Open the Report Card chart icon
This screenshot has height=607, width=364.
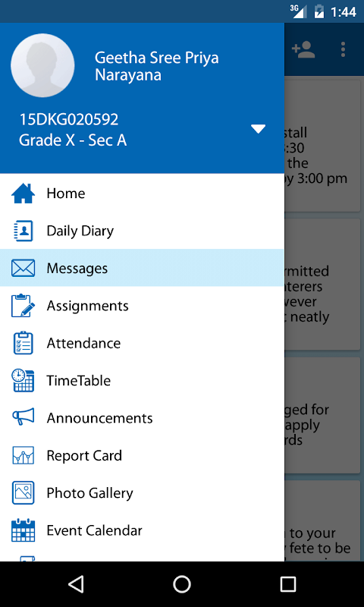tap(24, 455)
